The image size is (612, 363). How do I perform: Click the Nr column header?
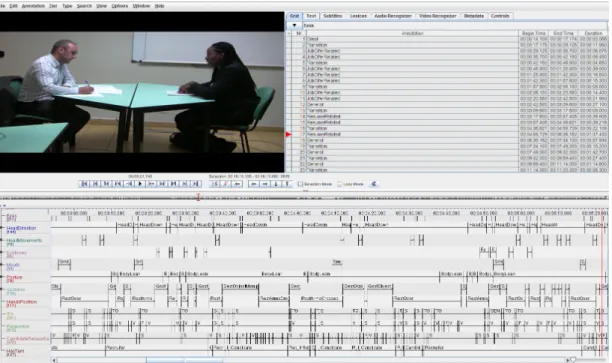coord(299,33)
